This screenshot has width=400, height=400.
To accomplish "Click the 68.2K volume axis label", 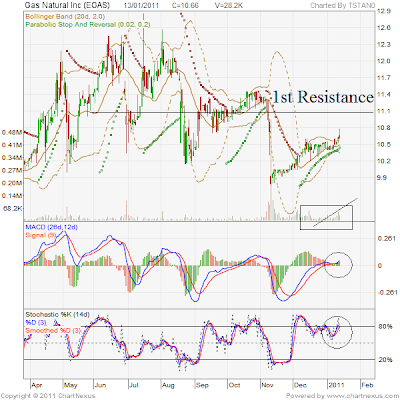I will coord(13,208).
